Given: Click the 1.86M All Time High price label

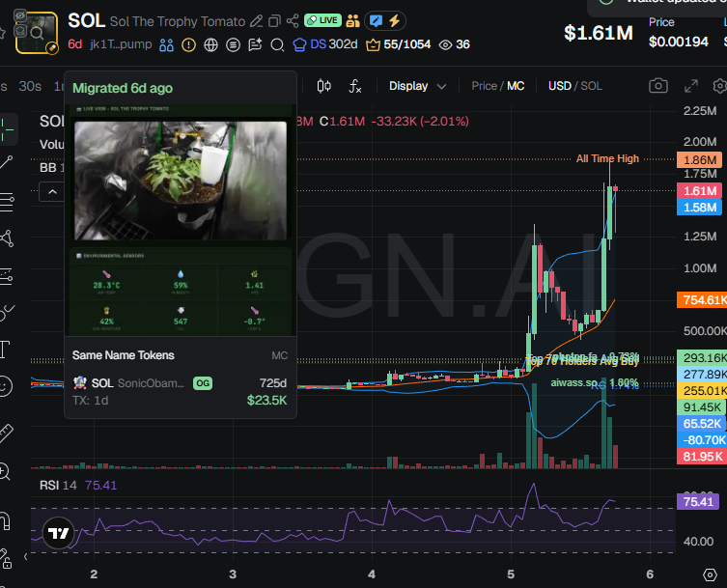Looking at the screenshot, I should pos(700,160).
